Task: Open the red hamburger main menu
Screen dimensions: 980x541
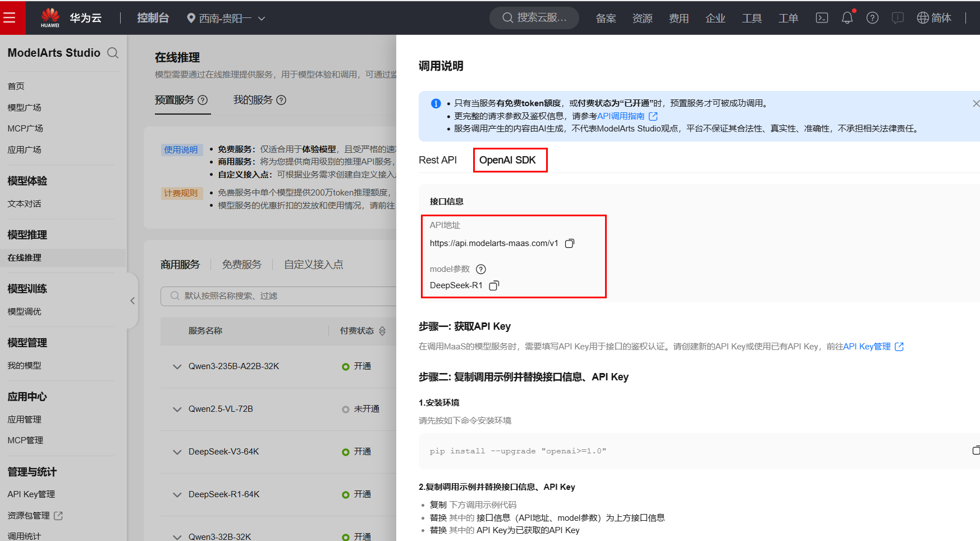Action: pyautogui.click(x=10, y=18)
